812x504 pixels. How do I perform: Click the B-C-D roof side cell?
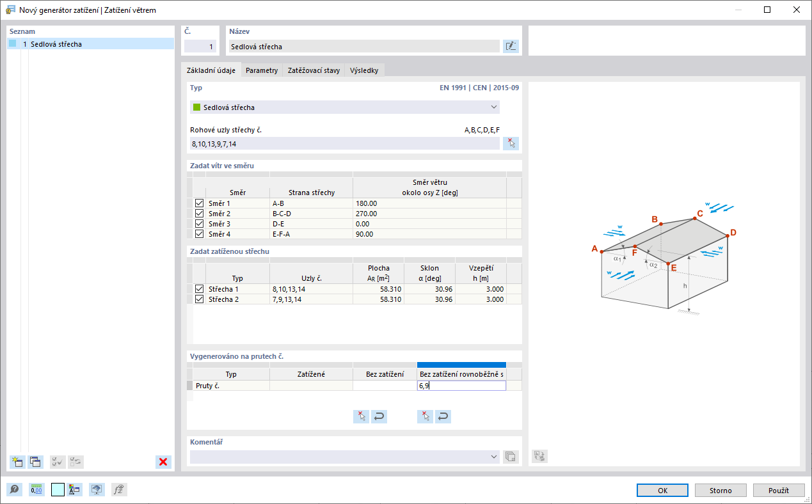click(x=311, y=214)
